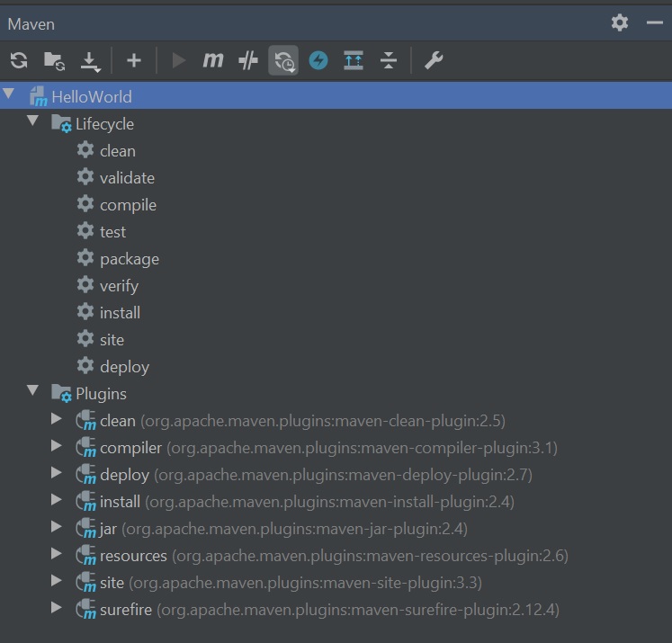The width and height of the screenshot is (672, 643).
Task: Collapse the Lifecycle tree node
Action: [33, 121]
